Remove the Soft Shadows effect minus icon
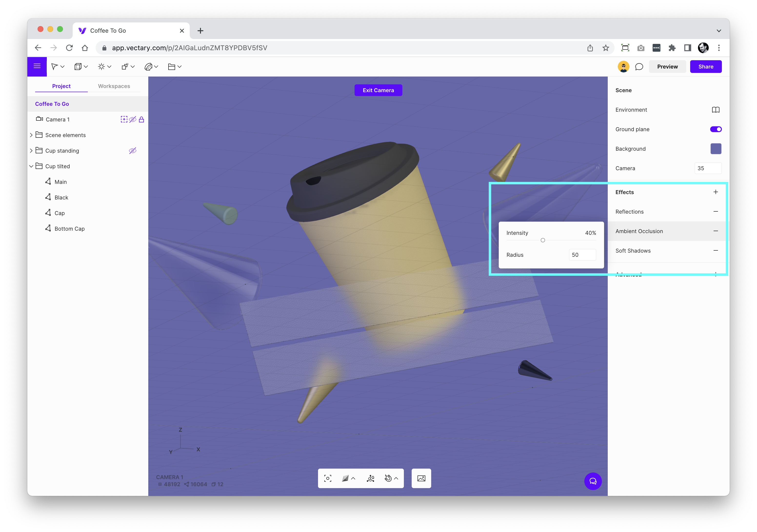Viewport: 757px width, 532px height. tap(716, 250)
